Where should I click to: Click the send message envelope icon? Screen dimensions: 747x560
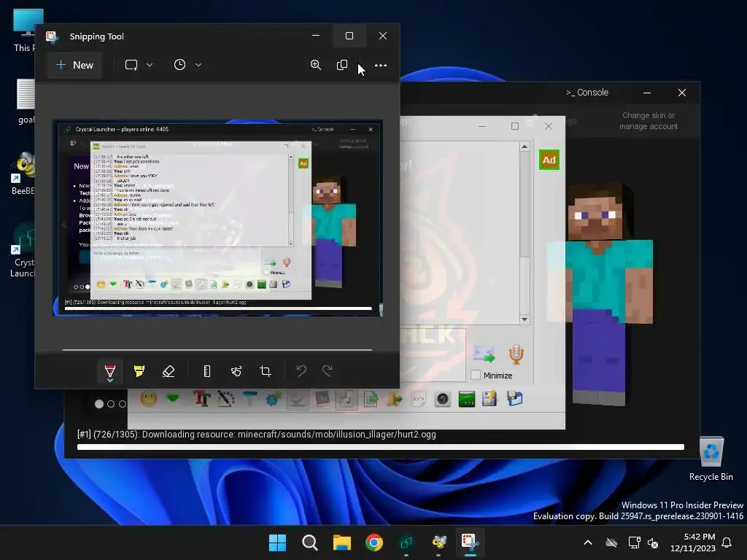(x=484, y=354)
